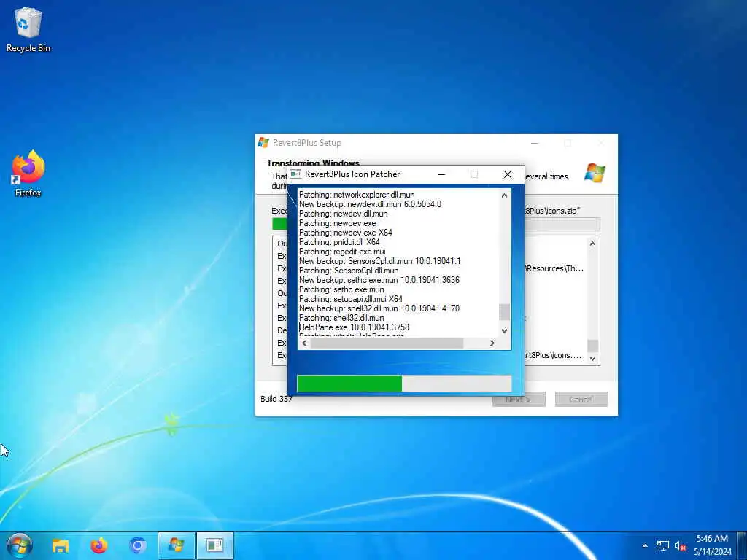
Task: Switch to Revert8Plus Setup taskbar button
Action: click(x=177, y=545)
